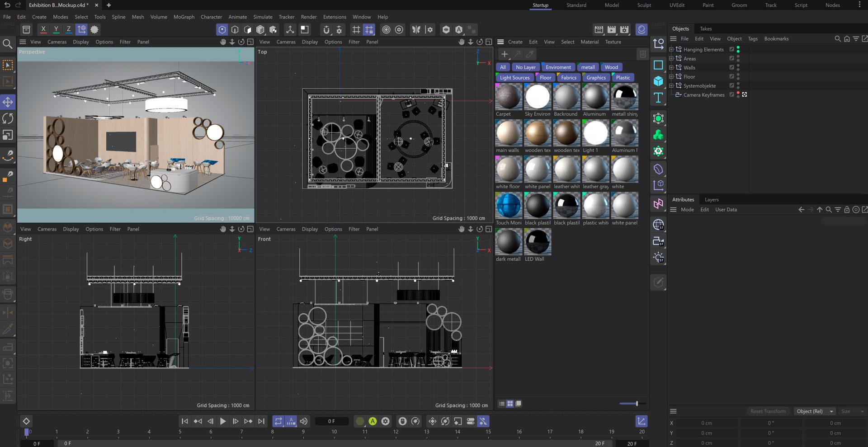This screenshot has height=447, width=868.
Task: Click the material manager trash icon
Action: 642,54
